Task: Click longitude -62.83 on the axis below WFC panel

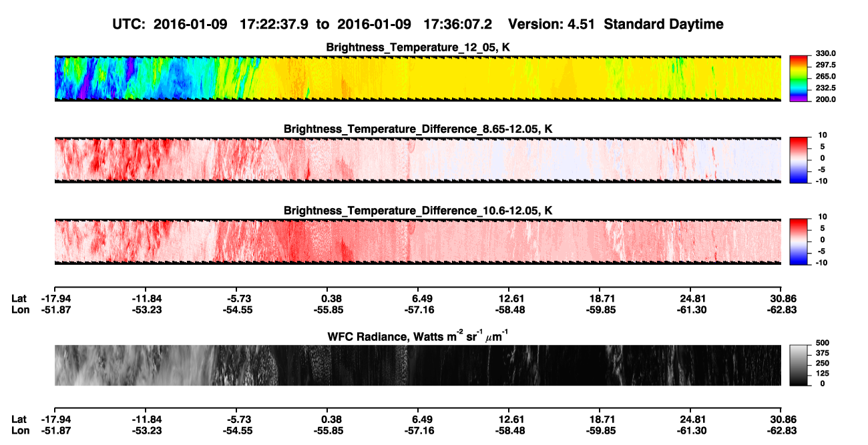Action: pyautogui.click(x=782, y=430)
